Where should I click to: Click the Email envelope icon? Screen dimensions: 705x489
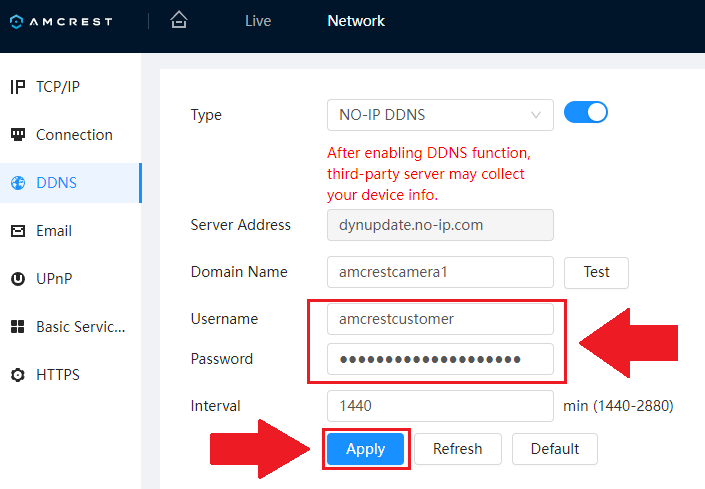(x=18, y=231)
